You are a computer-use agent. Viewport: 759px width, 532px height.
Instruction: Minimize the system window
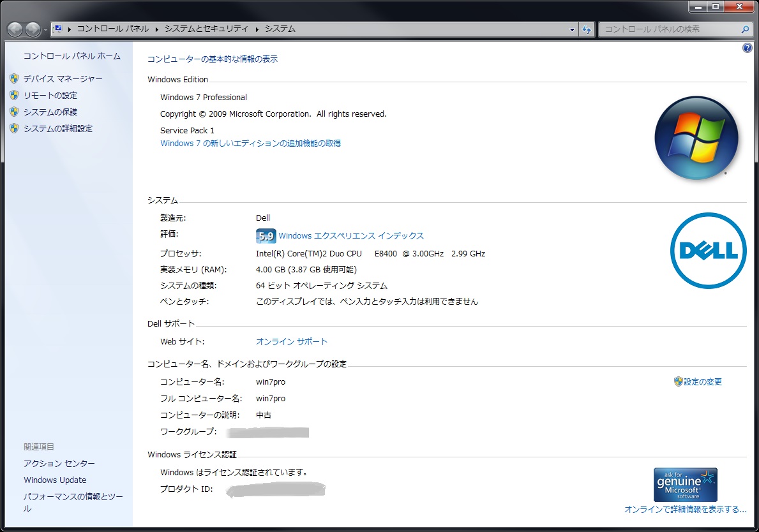(698, 6)
